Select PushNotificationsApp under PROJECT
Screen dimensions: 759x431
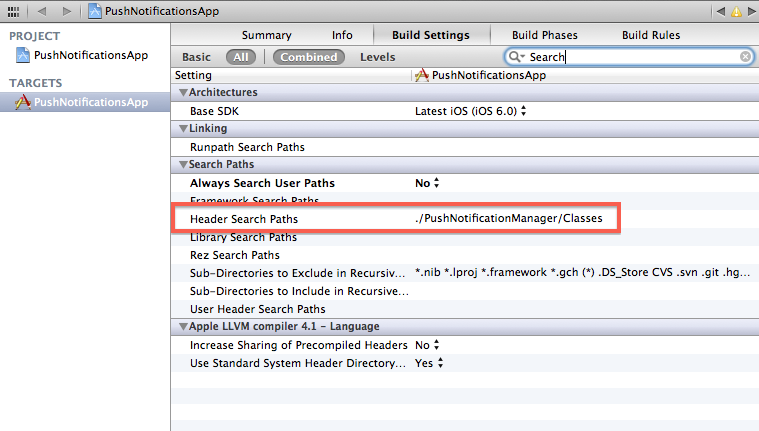[x=91, y=55]
